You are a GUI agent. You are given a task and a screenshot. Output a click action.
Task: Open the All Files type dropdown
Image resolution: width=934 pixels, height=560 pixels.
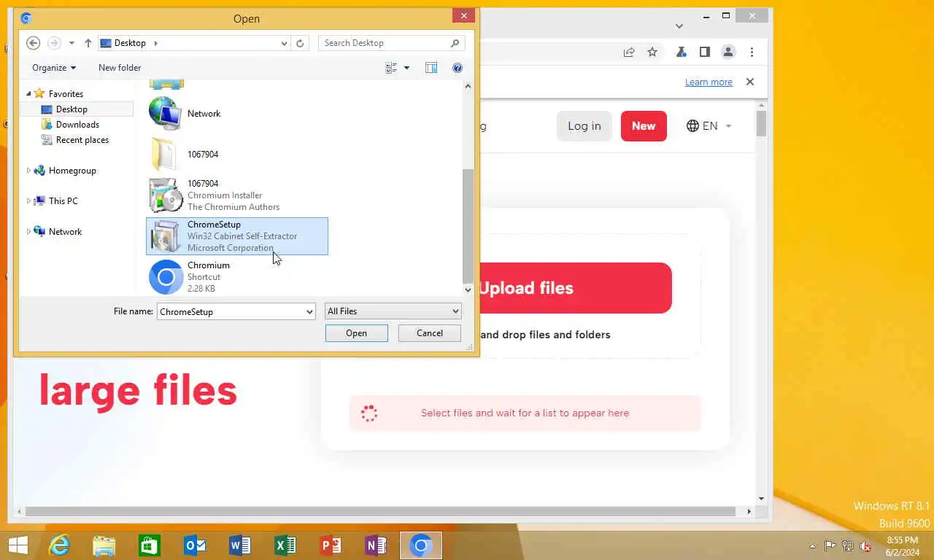point(393,311)
